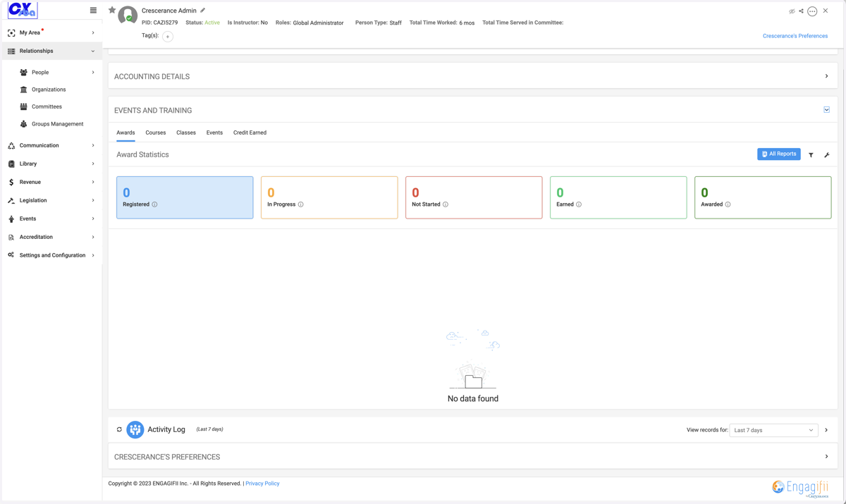
Task: Click the CX logo in the sidebar
Action: pyautogui.click(x=22, y=10)
